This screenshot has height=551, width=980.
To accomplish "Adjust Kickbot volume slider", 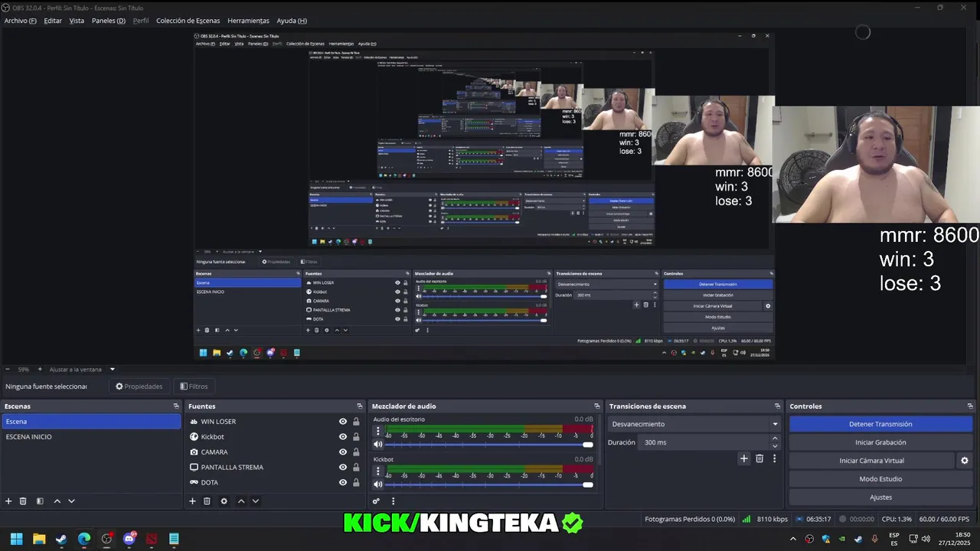I will [x=488, y=484].
